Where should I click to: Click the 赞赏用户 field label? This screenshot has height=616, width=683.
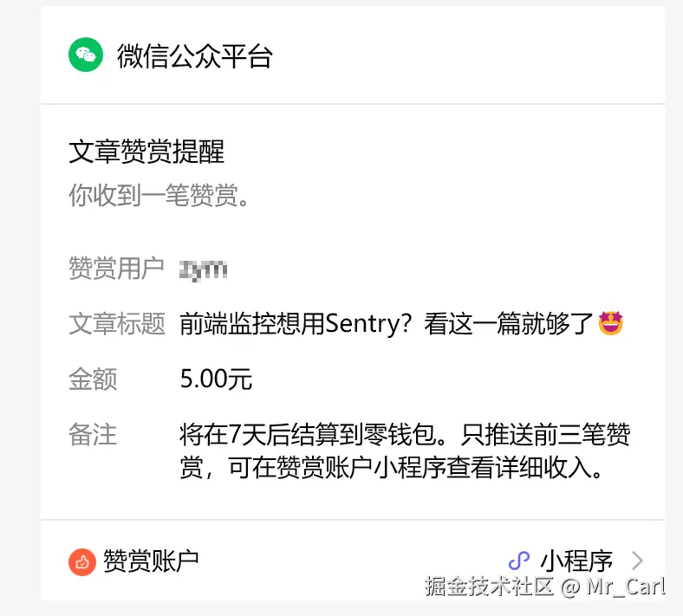tap(116, 269)
